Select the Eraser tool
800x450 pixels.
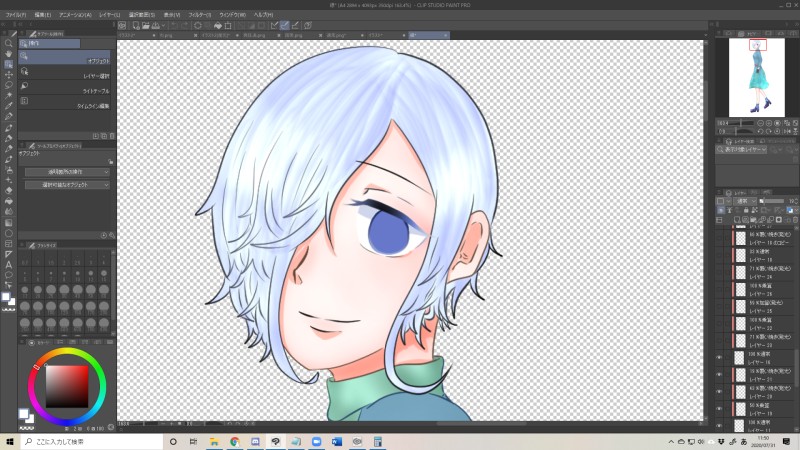(9, 190)
